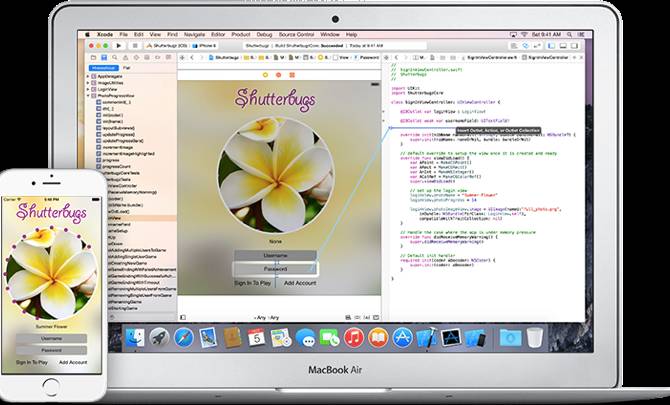The width and height of the screenshot is (670, 405).
Task: Open the debug navigator icon
Action: click(x=147, y=57)
